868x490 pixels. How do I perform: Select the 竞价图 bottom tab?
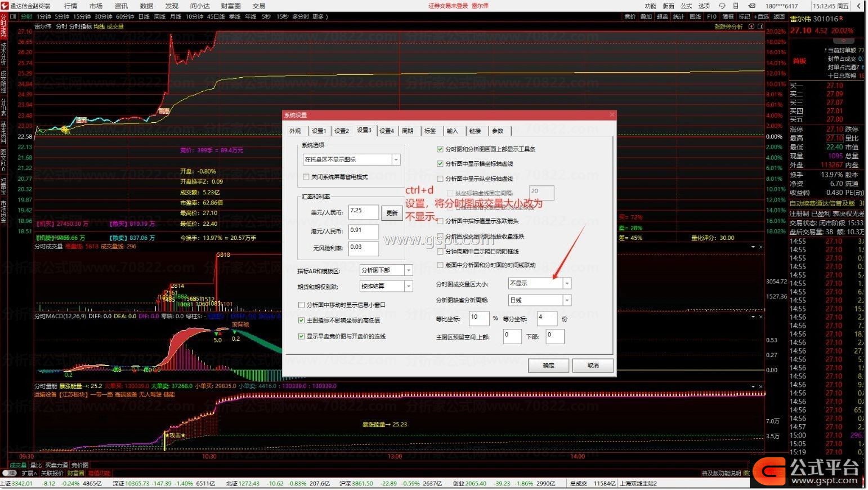(x=80, y=465)
